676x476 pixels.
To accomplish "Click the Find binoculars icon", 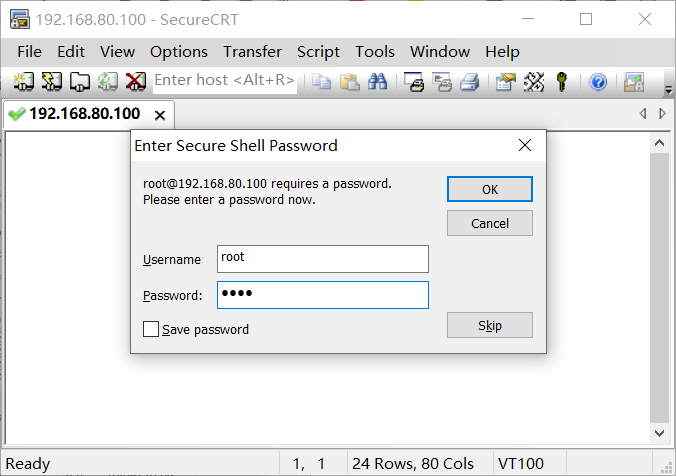I will pyautogui.click(x=378, y=81).
